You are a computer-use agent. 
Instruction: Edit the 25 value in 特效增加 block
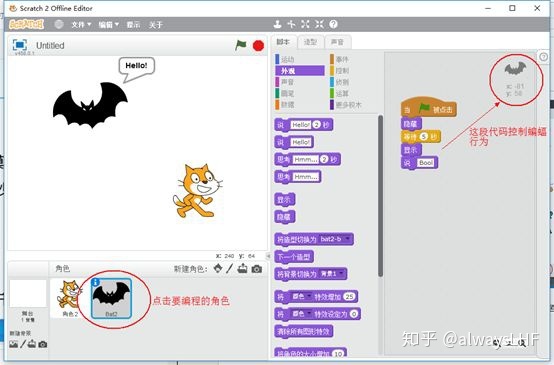click(x=349, y=296)
